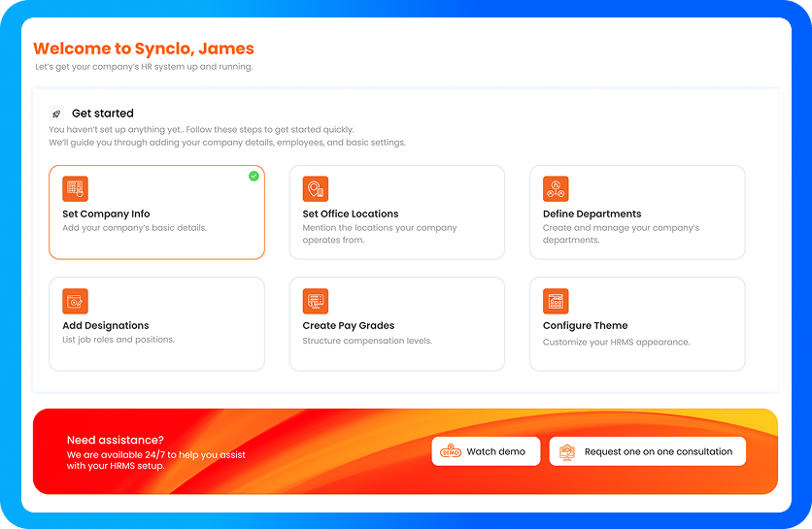Image resolution: width=812 pixels, height=529 pixels.
Task: Click the demo icon in Watch demo
Action: 451,451
